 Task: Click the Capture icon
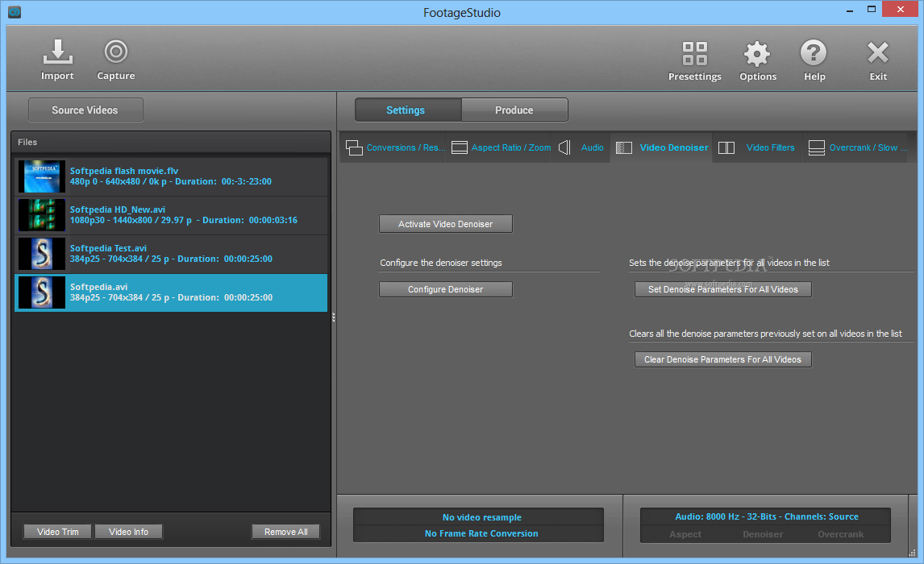(116, 52)
